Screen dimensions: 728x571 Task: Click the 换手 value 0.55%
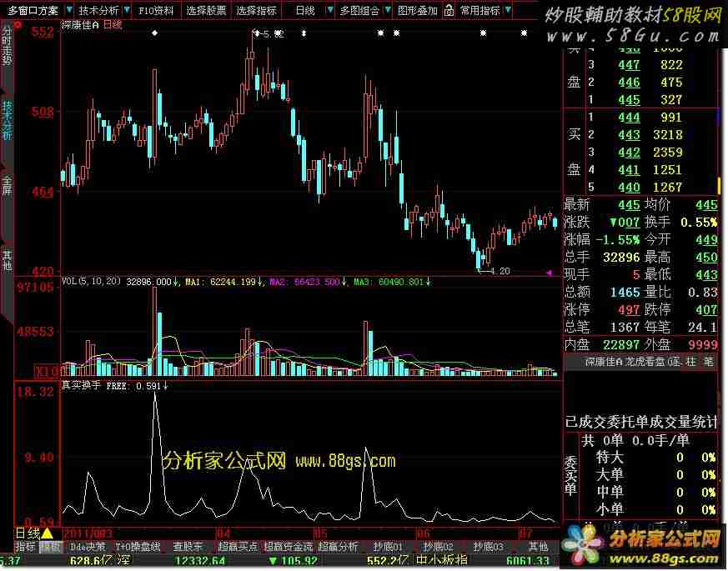(699, 223)
